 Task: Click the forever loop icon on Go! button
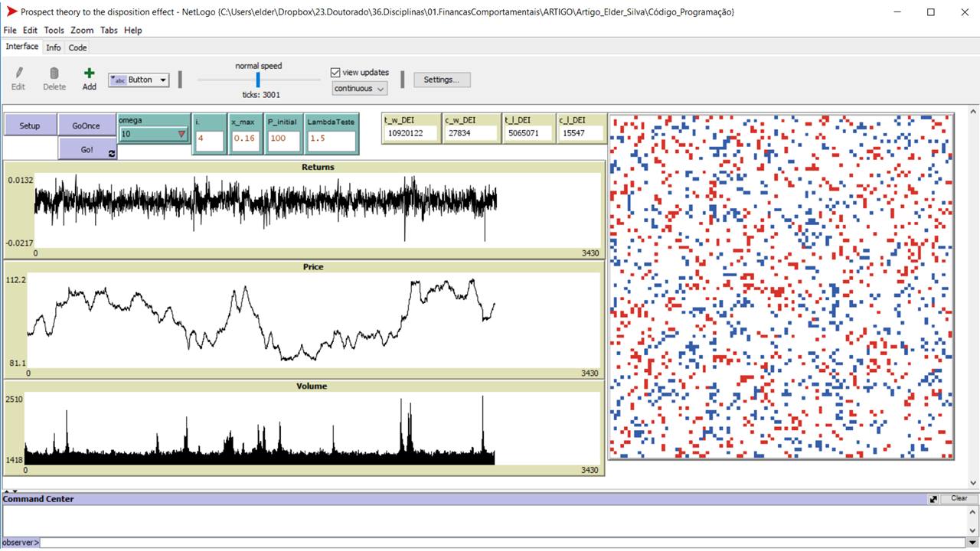(x=111, y=153)
